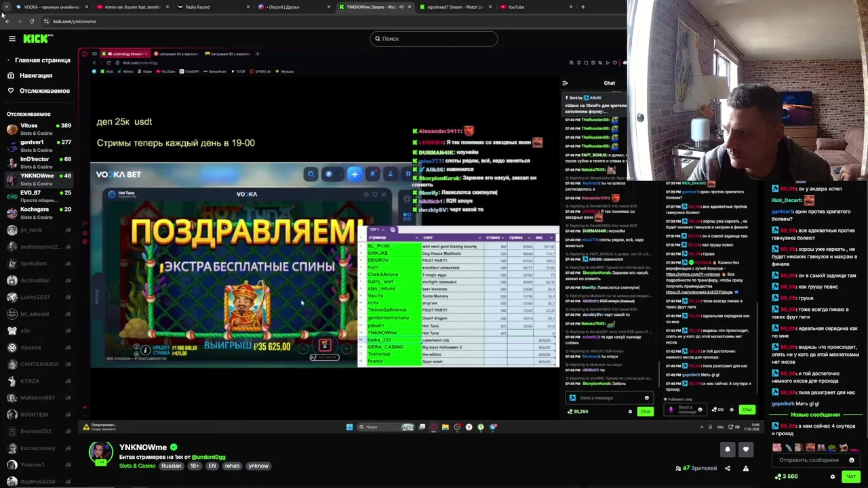This screenshot has height=488, width=868.
Task: Collapse inner Chat panel icon
Action: 565,83
